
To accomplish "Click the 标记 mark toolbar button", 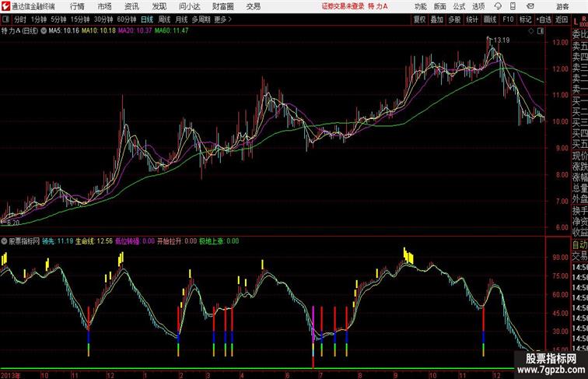I will (525, 19).
